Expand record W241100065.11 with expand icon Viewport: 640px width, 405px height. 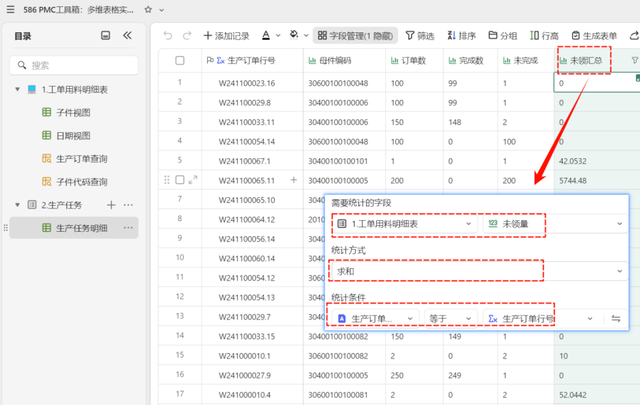point(193,180)
